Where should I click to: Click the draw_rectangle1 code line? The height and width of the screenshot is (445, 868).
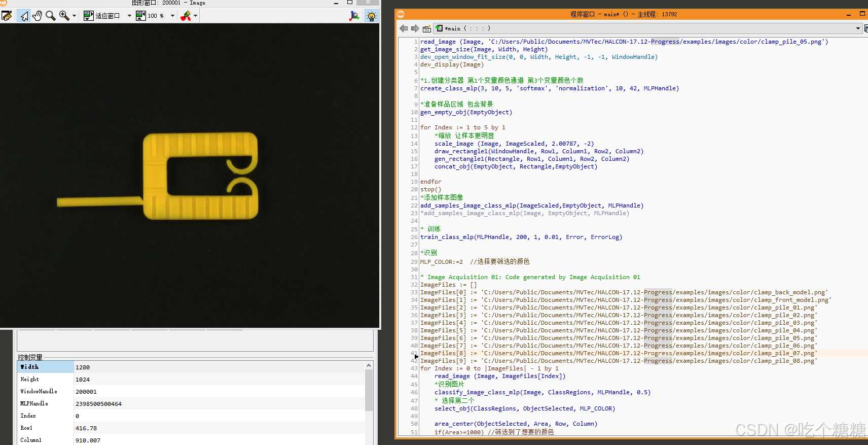tap(539, 151)
